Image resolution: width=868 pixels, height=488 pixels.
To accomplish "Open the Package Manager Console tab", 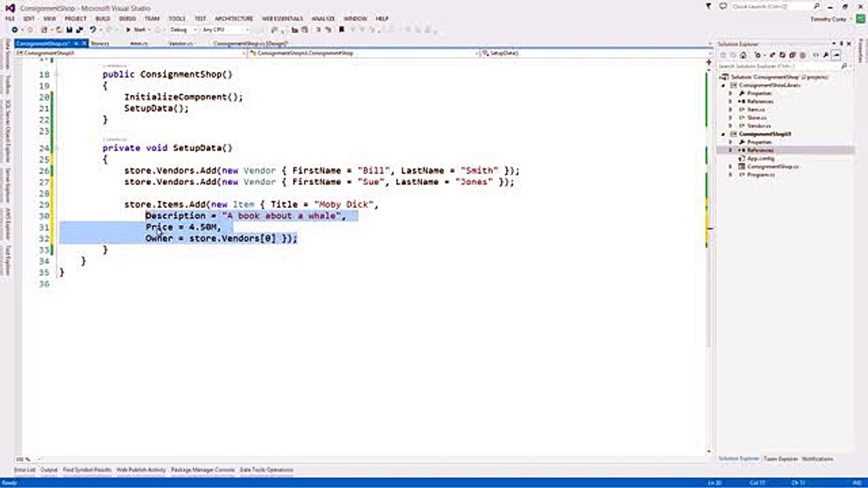I will click(x=203, y=470).
